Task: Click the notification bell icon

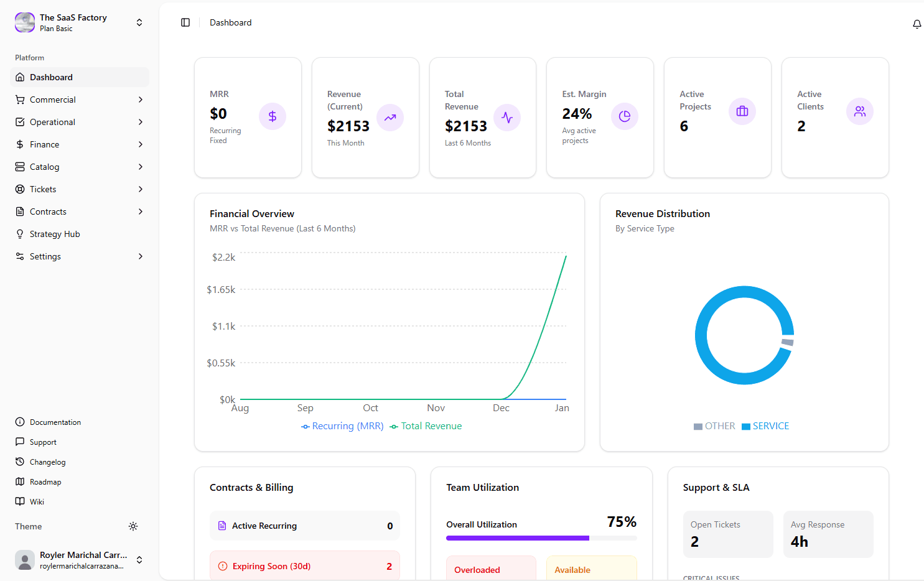Action: click(x=917, y=24)
